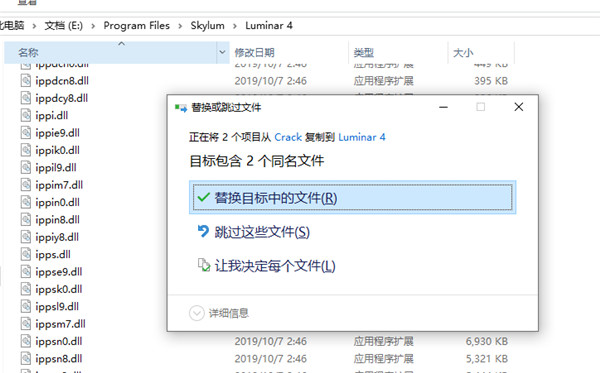Select the ipps.dll file icon

point(26,254)
